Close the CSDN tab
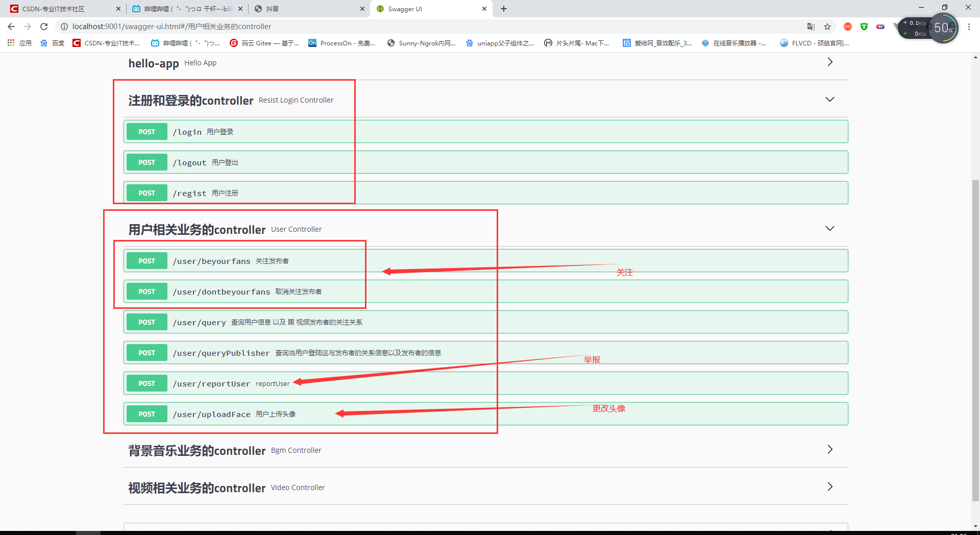This screenshot has height=535, width=980. 118,9
